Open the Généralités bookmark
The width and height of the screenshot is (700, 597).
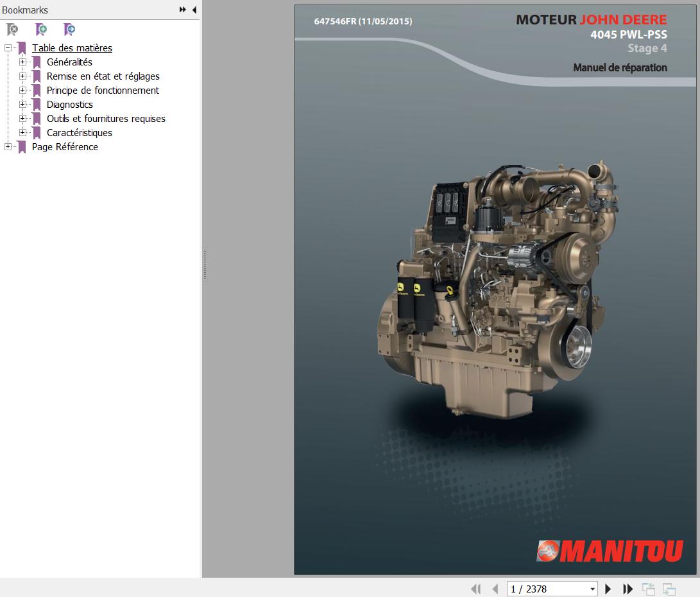69,62
